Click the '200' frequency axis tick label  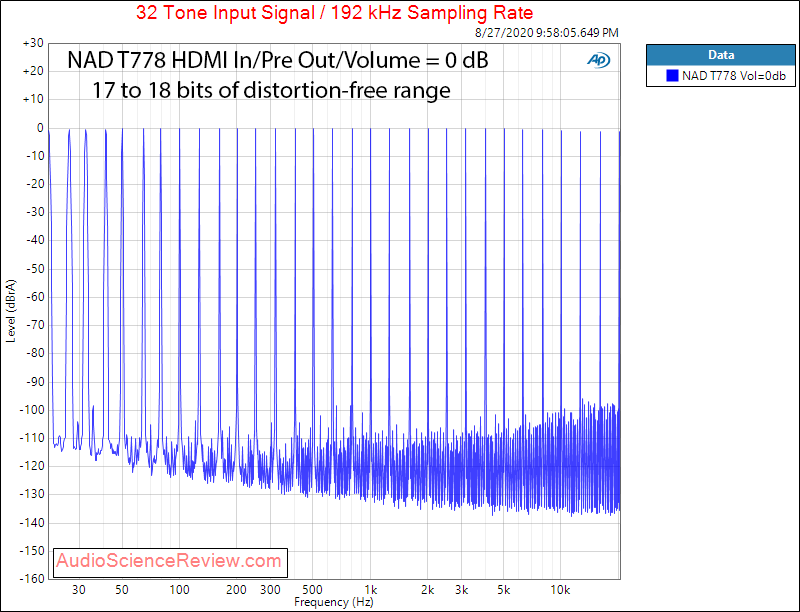coord(236,590)
